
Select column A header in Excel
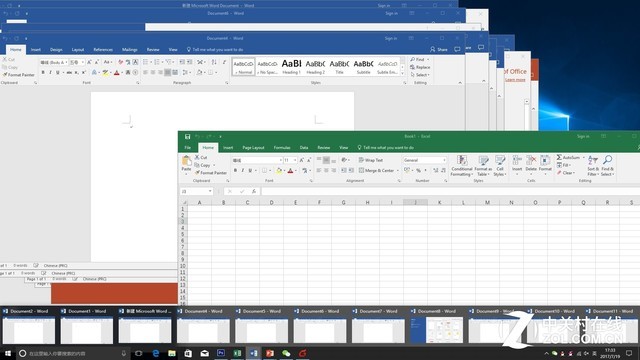pyautogui.click(x=200, y=202)
